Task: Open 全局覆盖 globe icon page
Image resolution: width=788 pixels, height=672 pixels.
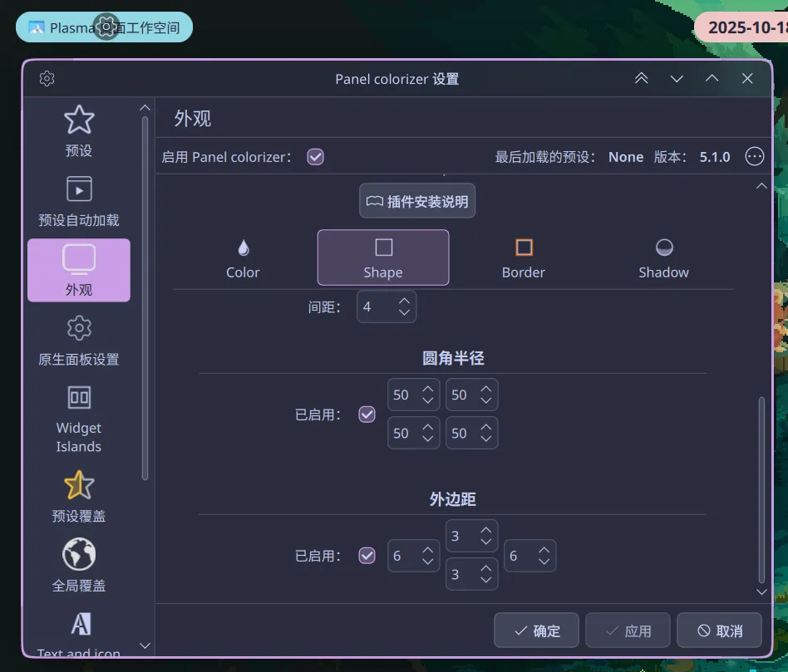Action: click(x=79, y=566)
